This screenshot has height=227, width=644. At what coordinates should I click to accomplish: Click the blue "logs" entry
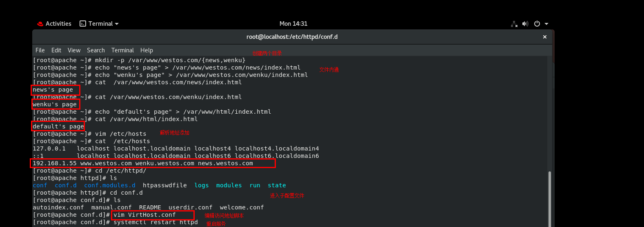(x=202, y=185)
